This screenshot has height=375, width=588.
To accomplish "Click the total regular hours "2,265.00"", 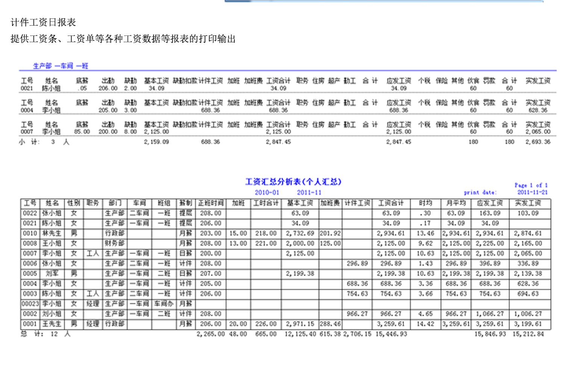I will 211,334.
